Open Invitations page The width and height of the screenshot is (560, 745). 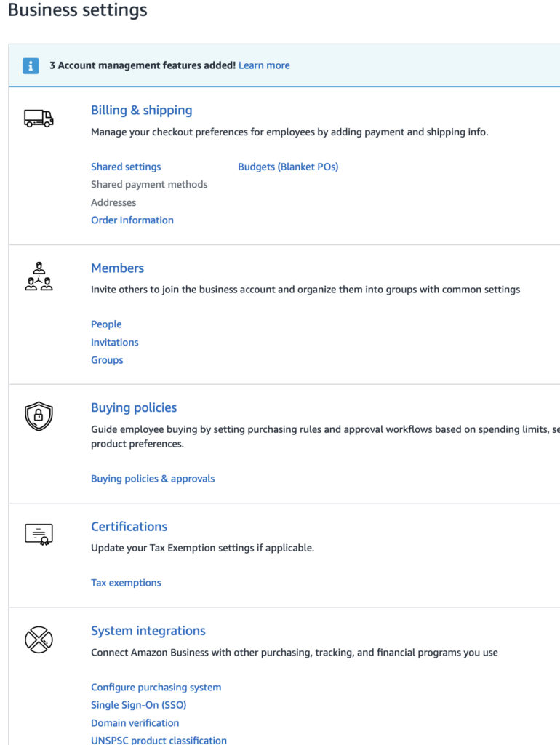tap(114, 342)
